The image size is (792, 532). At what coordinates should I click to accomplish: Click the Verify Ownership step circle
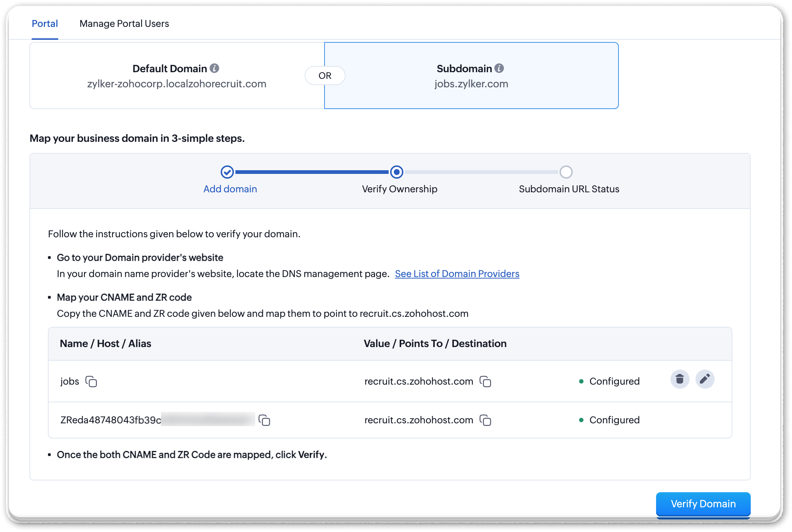coord(397,172)
